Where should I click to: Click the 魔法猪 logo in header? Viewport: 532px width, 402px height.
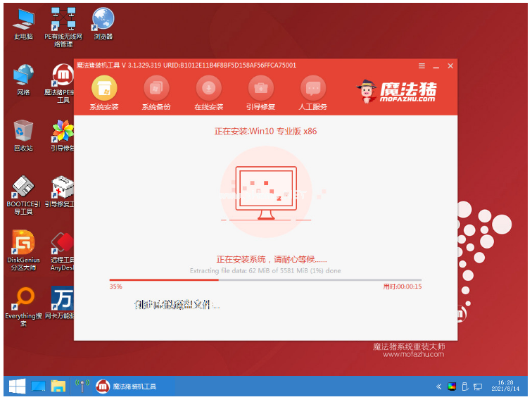[x=396, y=92]
